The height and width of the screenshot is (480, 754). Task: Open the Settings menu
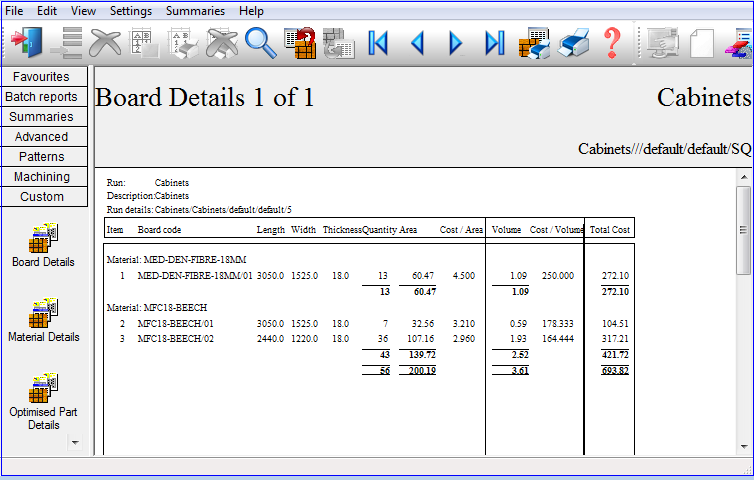[130, 11]
